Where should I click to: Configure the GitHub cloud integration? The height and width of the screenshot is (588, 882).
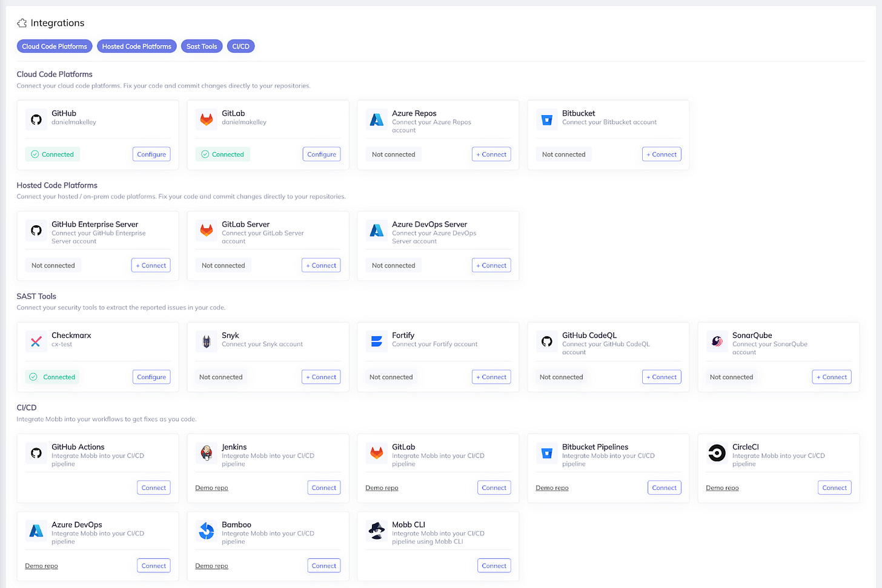coord(151,154)
